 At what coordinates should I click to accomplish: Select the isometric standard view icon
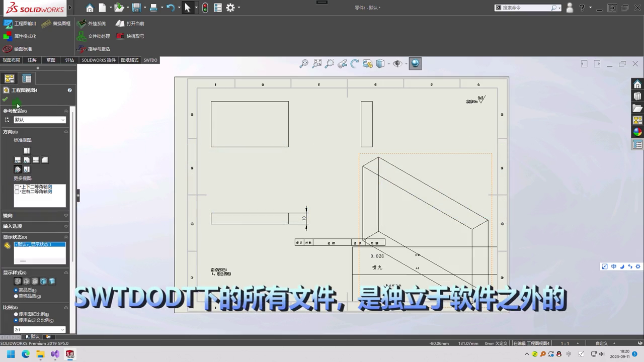[18, 170]
